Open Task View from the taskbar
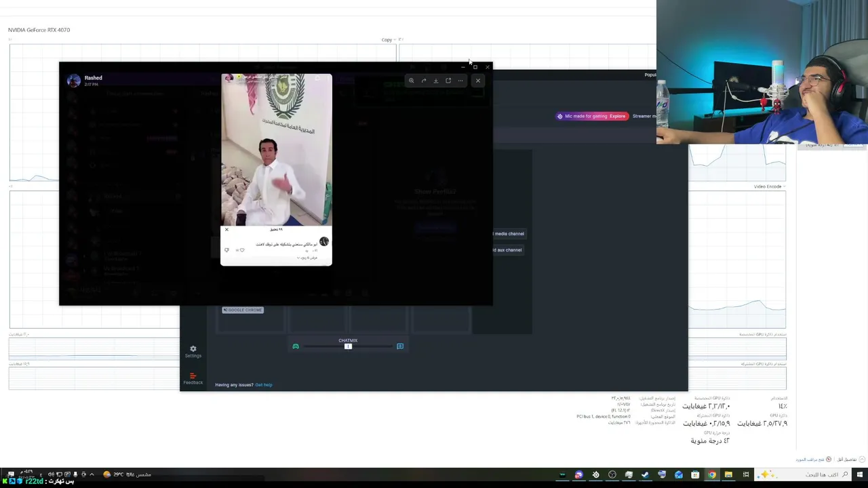 point(746,474)
